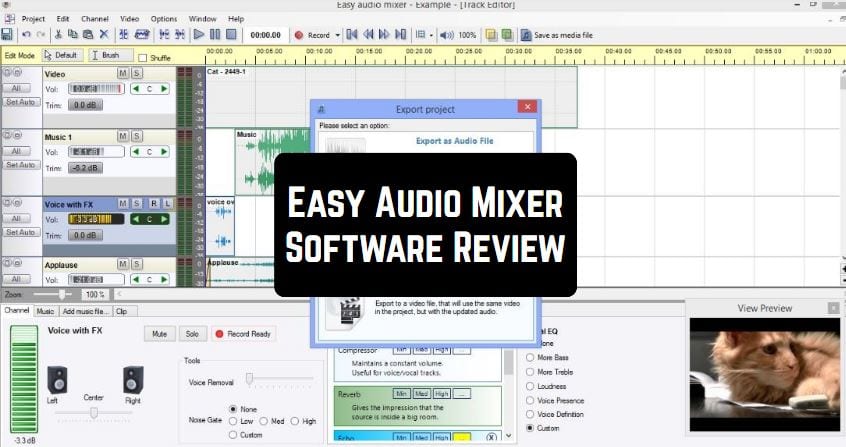Open the Video menu
846x447 pixels.
(x=129, y=19)
